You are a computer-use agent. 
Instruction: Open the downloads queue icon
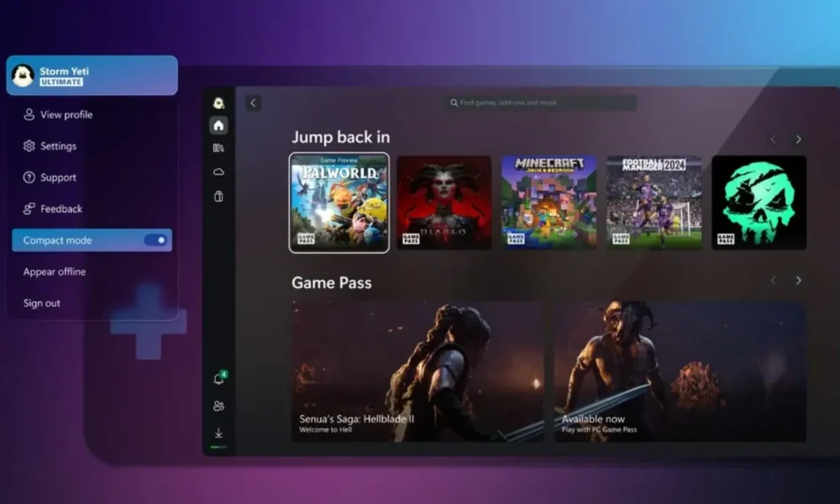(218, 433)
